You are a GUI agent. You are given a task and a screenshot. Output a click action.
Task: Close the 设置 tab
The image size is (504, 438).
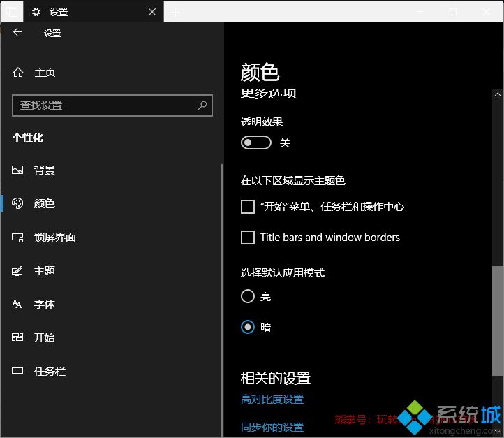pos(152,12)
